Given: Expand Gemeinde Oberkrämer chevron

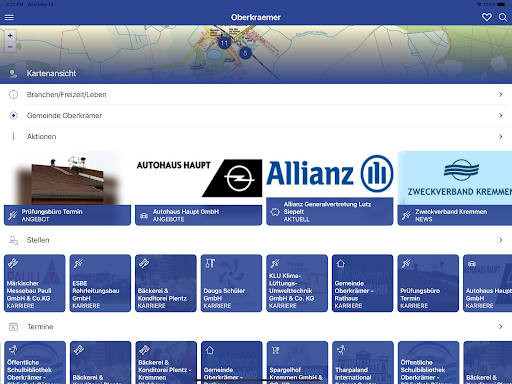Looking at the screenshot, I should [x=500, y=116].
